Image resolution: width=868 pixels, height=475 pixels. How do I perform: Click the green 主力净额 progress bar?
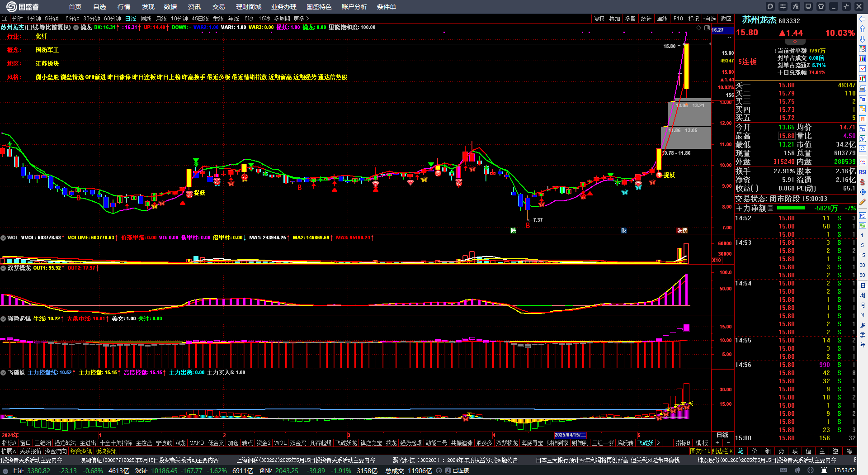791,208
